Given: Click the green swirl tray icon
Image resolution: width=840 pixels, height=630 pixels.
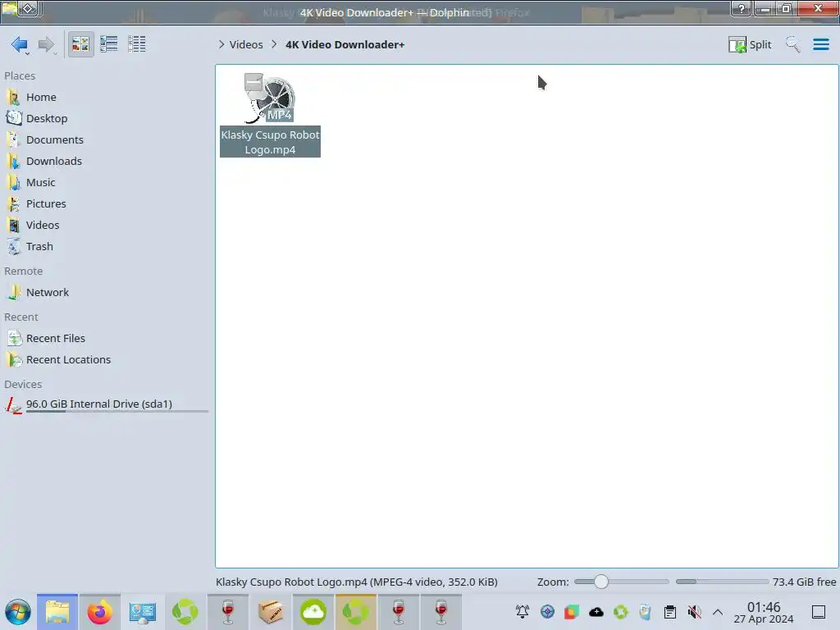Looking at the screenshot, I should [621, 612].
